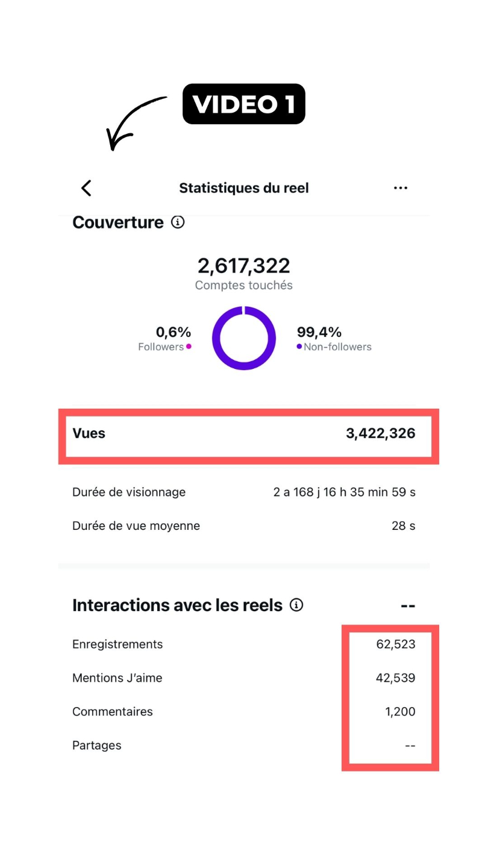Click the VIDEO 1 black label
Image resolution: width=488 pixels, height=868 pixels.
pos(244,104)
